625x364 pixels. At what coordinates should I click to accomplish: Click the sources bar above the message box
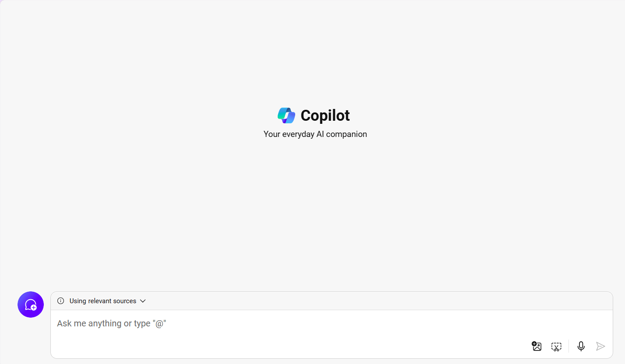click(332, 301)
